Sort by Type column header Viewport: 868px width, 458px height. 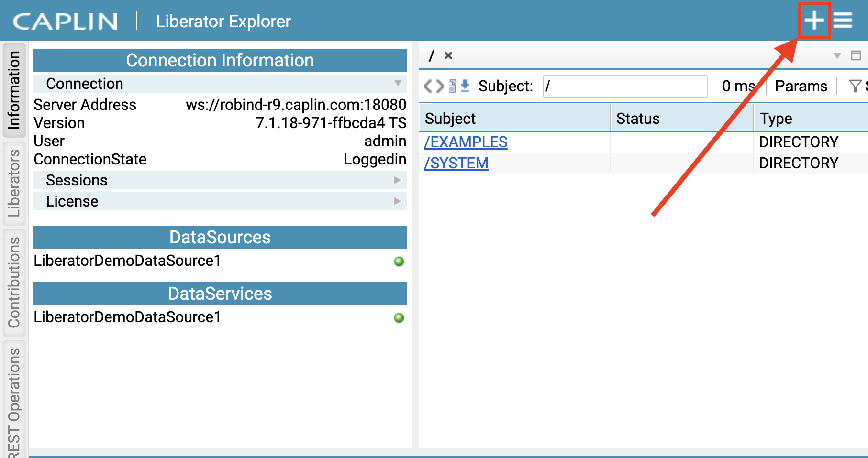pyautogui.click(x=812, y=118)
